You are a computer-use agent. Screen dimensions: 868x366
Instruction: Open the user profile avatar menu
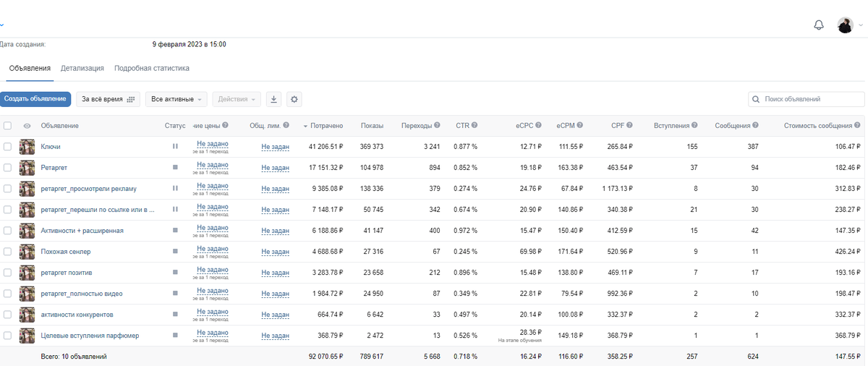pyautogui.click(x=845, y=25)
